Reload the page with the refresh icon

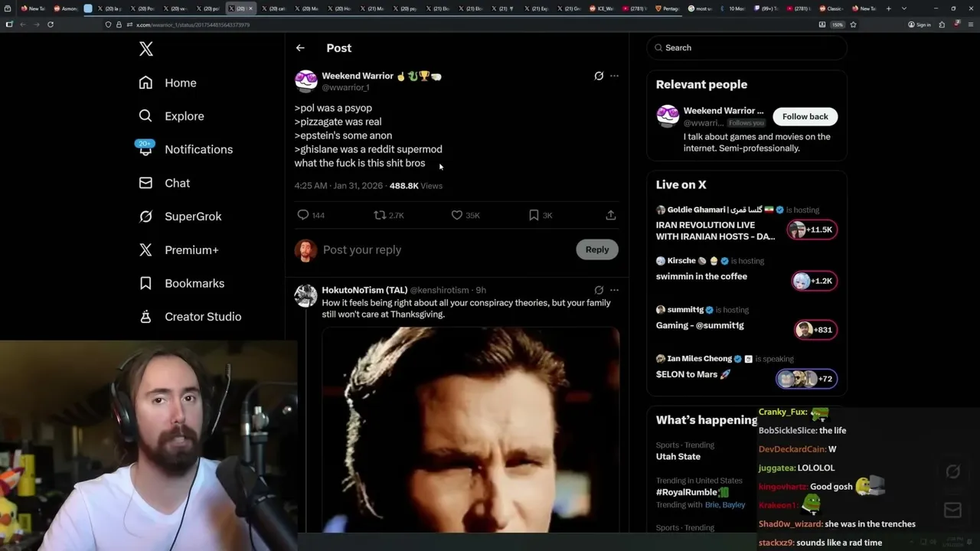51,24
